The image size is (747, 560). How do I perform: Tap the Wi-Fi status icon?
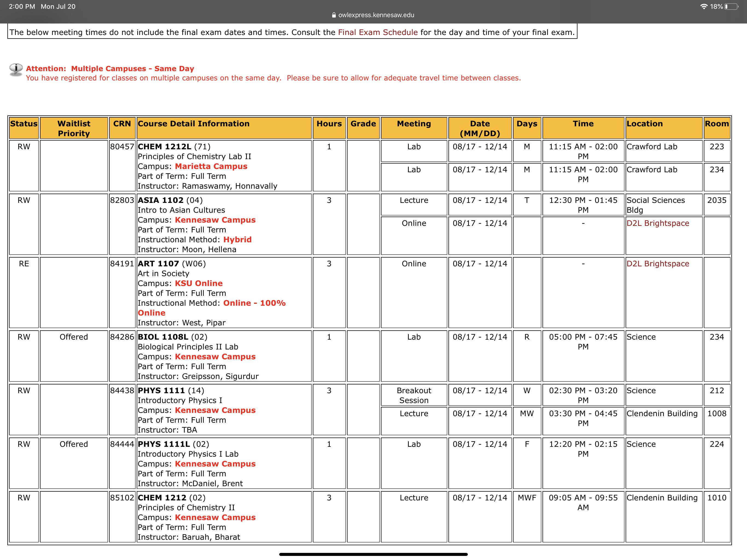pyautogui.click(x=704, y=6)
